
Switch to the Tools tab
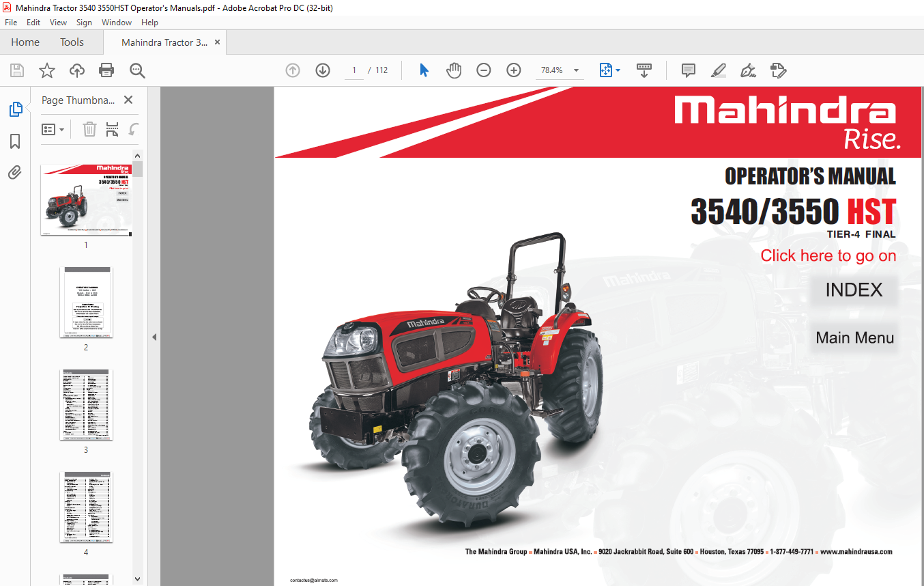click(72, 42)
